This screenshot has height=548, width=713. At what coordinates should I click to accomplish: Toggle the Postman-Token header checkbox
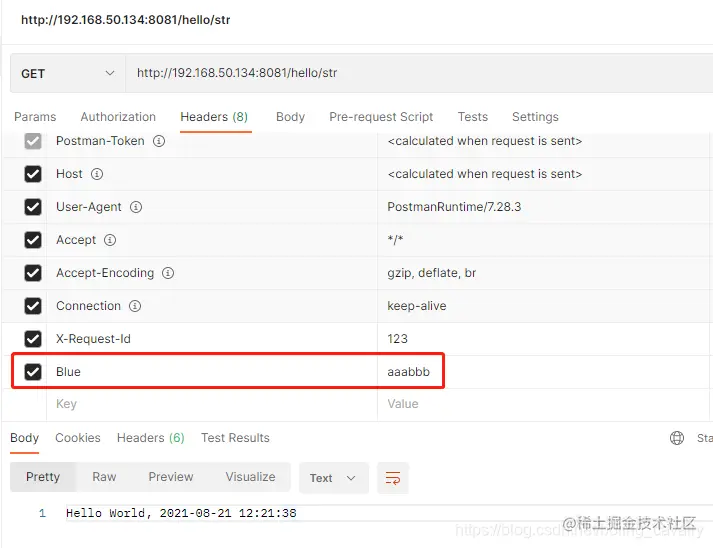point(33,141)
